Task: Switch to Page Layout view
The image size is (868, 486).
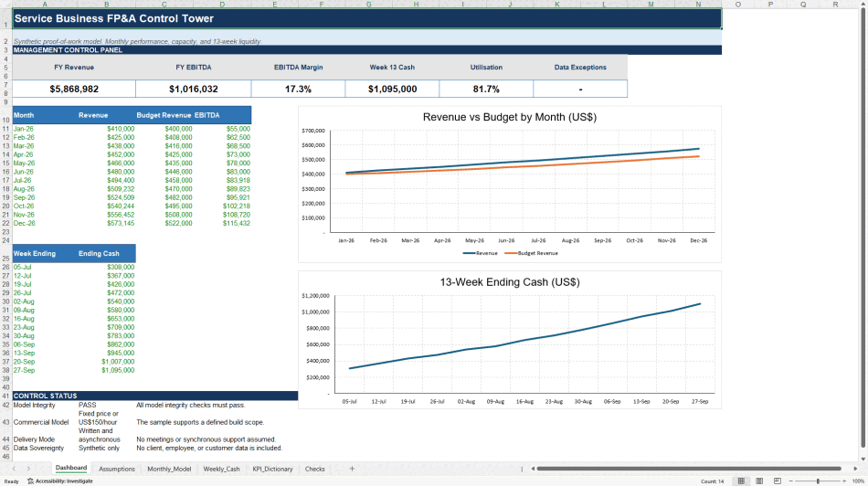Action: 759,481
